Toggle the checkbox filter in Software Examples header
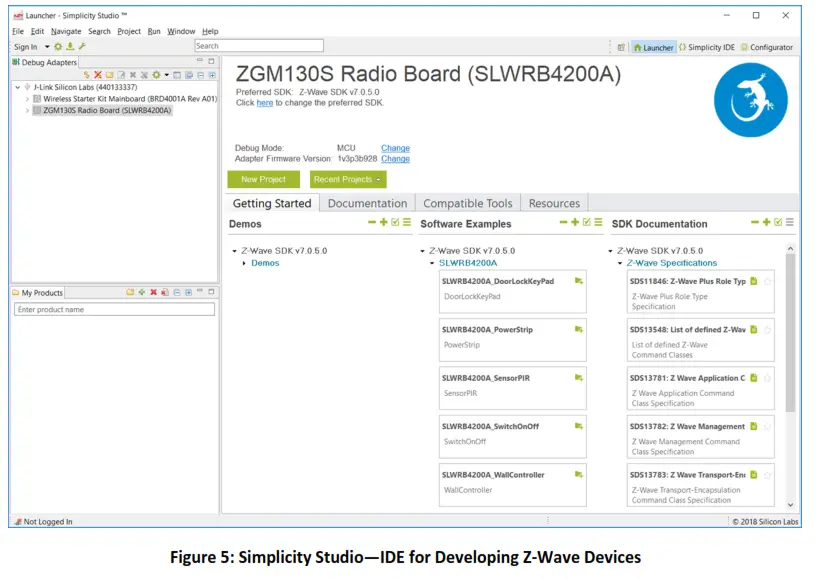This screenshot has width=815, height=579. [x=589, y=223]
